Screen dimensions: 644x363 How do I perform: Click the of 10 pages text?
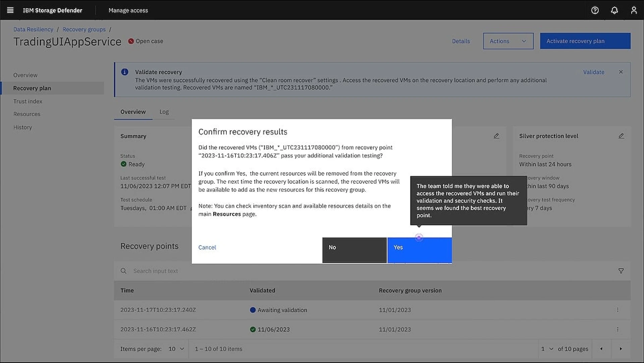click(573, 349)
